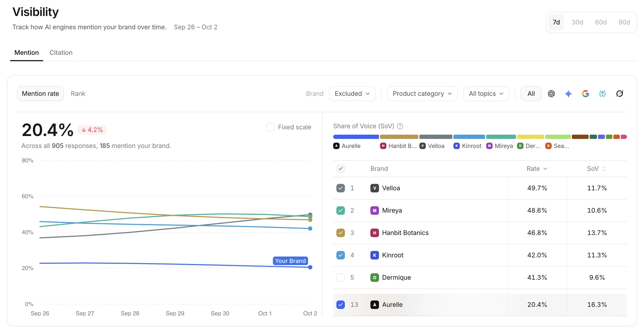The image size is (644, 330).
Task: Click the tan Hanbit SoV bar segment
Action: click(399, 137)
